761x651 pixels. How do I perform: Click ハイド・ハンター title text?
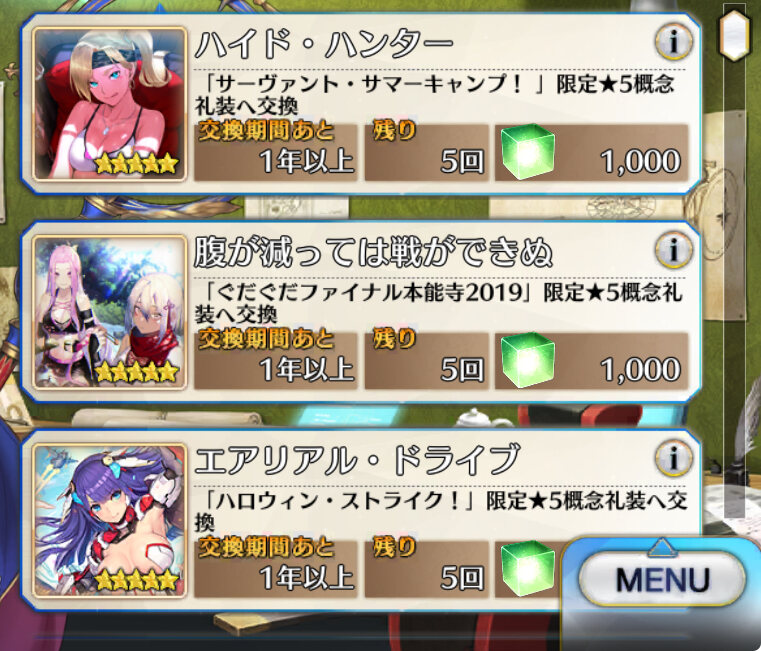323,45
